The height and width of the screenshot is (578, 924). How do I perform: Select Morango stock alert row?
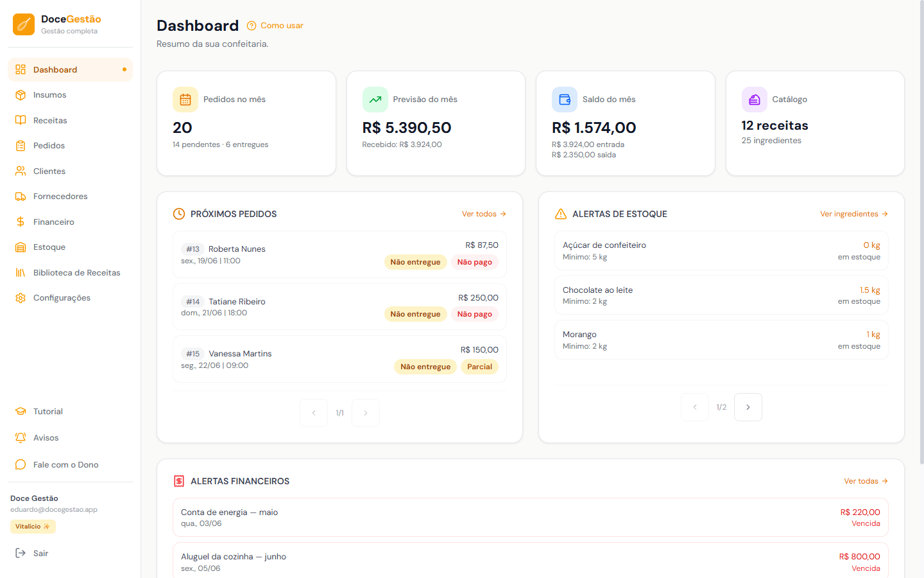(721, 340)
